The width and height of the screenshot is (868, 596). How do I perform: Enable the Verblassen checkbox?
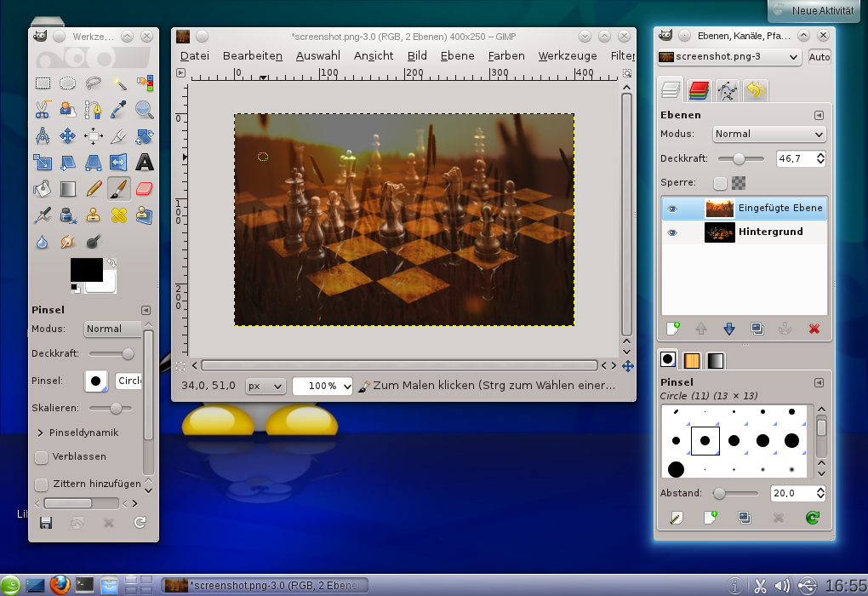point(41,457)
